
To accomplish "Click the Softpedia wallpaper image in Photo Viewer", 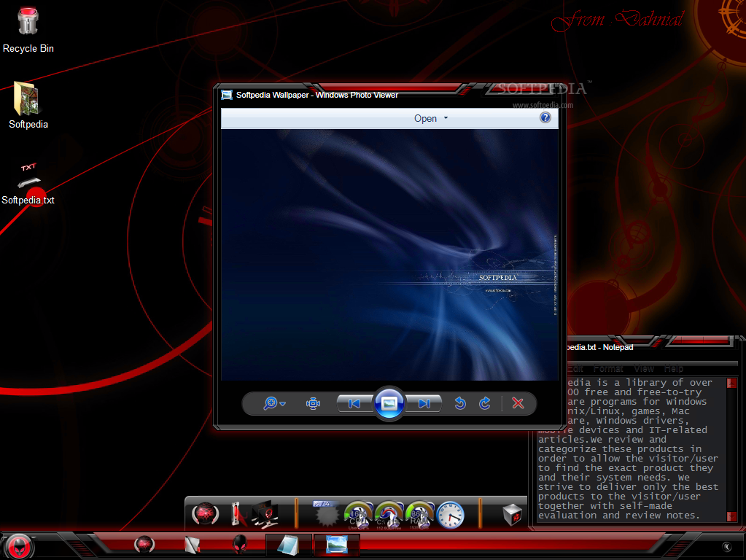I will click(x=389, y=254).
